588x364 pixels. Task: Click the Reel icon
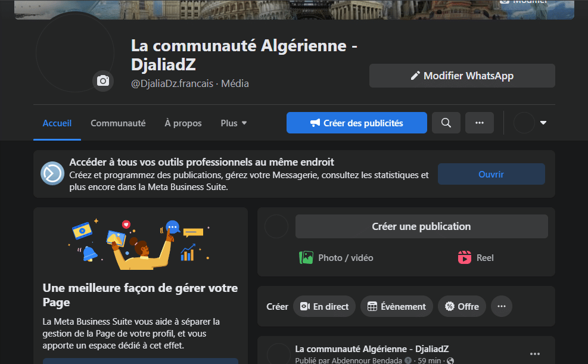coord(465,257)
